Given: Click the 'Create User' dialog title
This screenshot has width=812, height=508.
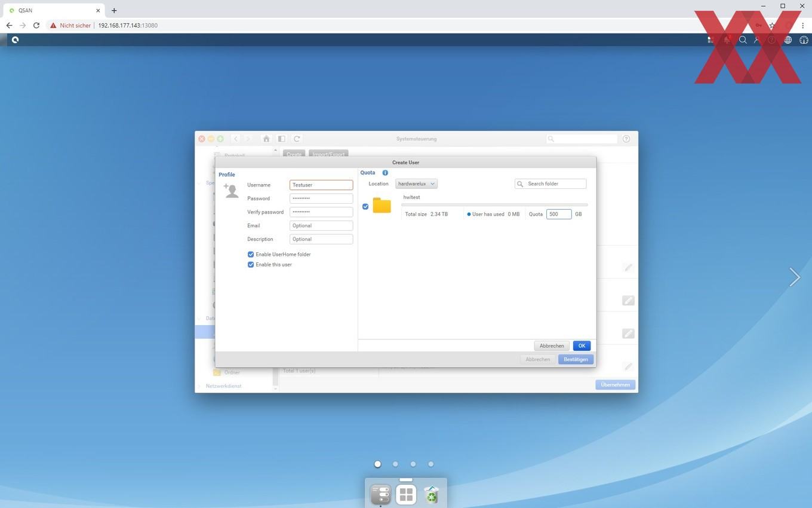Looking at the screenshot, I should click(405, 163).
